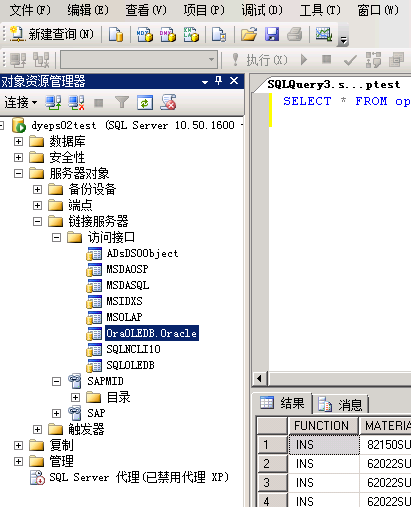Click the query options icon
Image resolution: width=411 pixels, height=507 pixels.
click(x=397, y=60)
